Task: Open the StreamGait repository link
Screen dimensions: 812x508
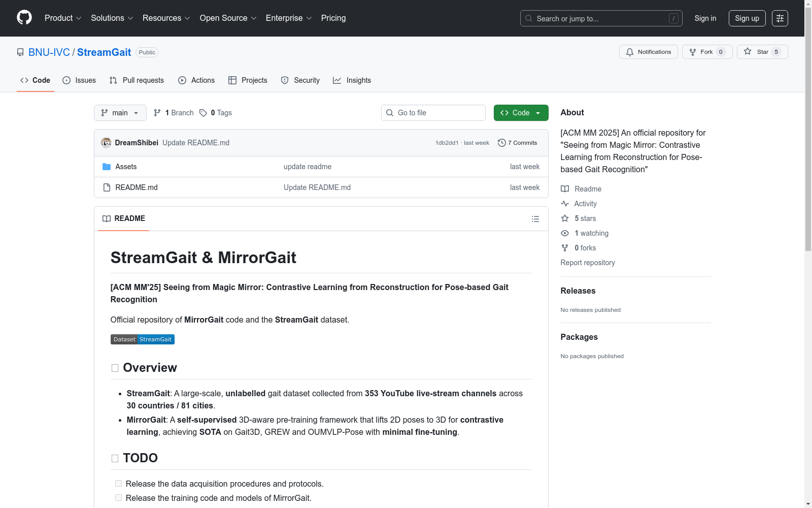Action: 104,52
